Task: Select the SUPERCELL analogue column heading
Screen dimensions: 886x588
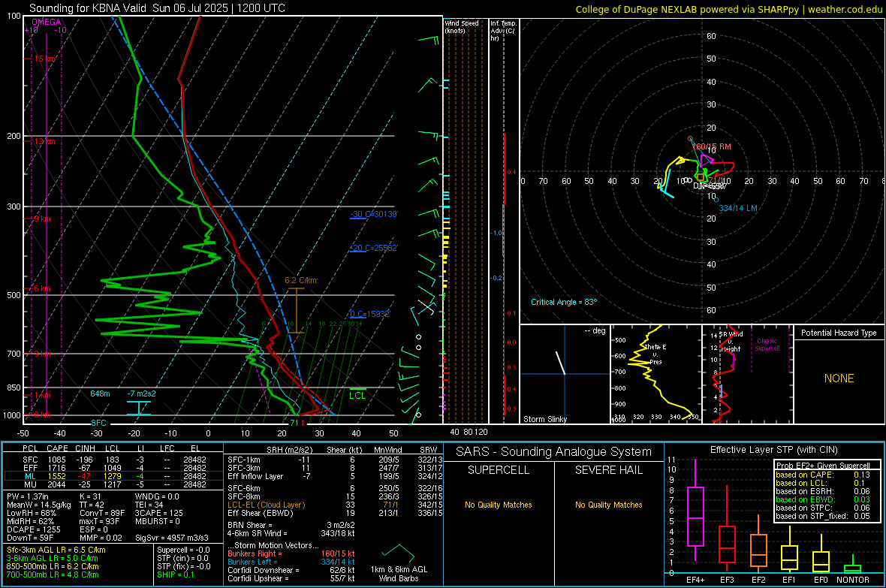Action: tap(499, 470)
